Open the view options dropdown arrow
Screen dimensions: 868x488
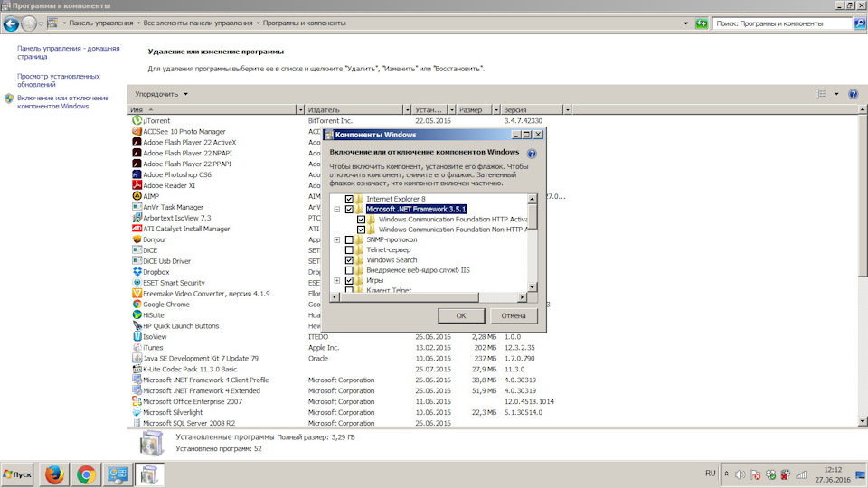836,94
